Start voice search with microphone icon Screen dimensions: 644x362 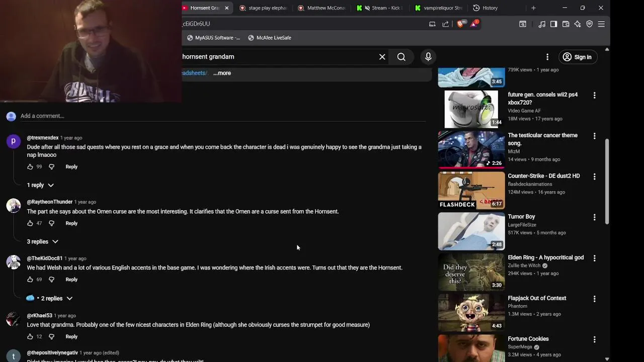coord(428,57)
